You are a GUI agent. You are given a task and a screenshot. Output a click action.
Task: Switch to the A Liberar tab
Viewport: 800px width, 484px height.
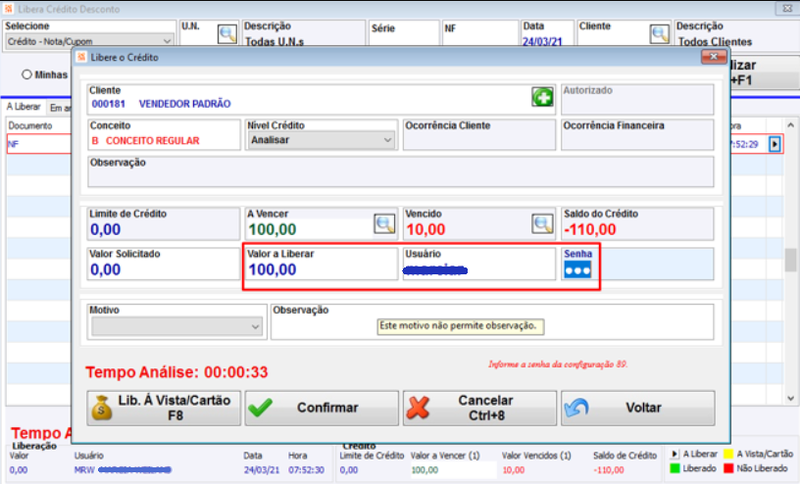click(23, 107)
